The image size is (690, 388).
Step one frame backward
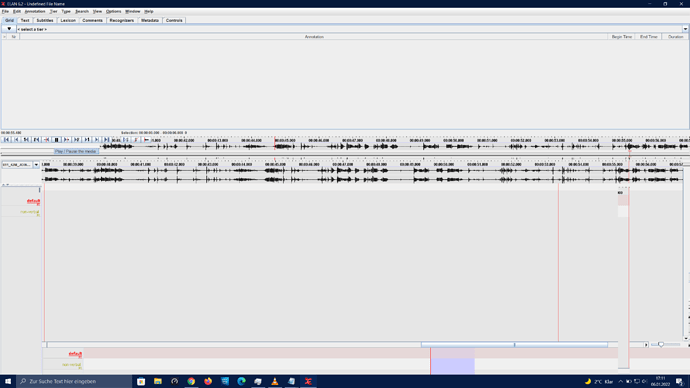37,139
